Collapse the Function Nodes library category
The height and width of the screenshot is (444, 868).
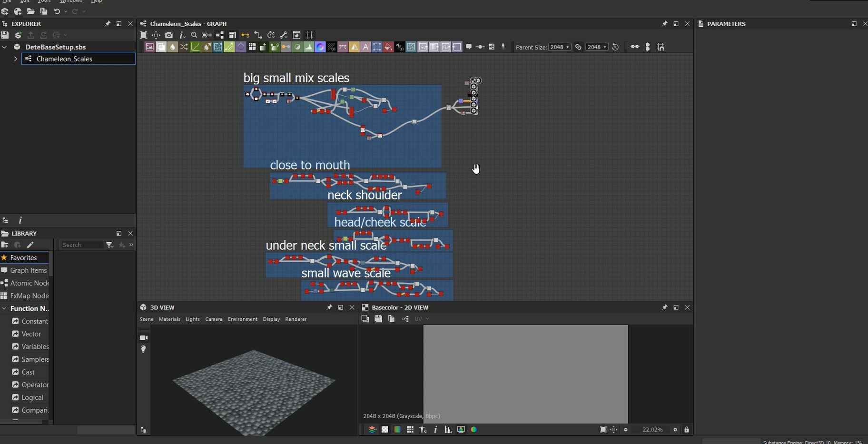pyautogui.click(x=4, y=308)
